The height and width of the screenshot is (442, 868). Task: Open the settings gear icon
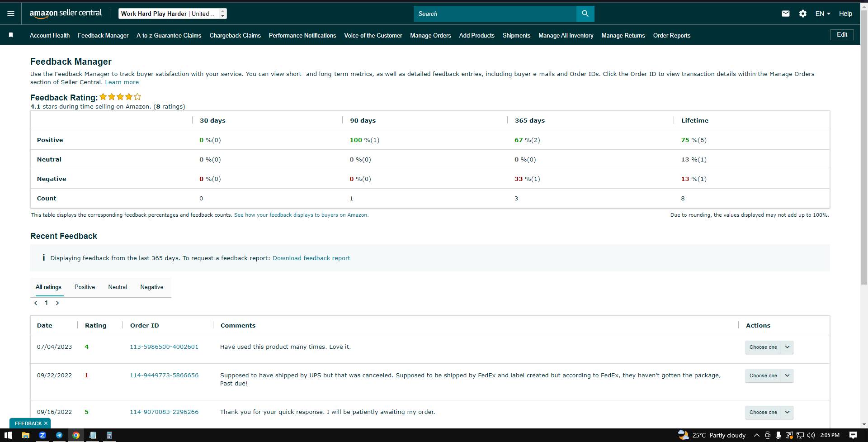tap(803, 14)
